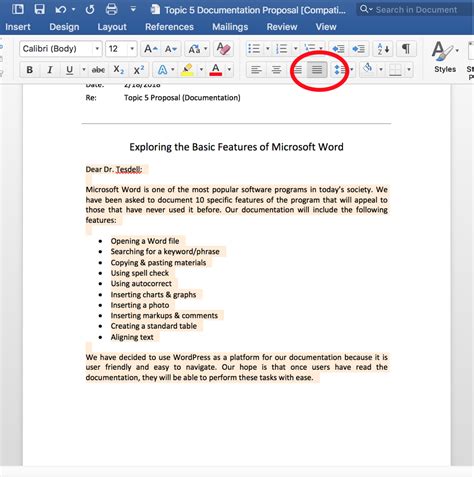The width and height of the screenshot is (474, 477).
Task: Open the highlight color dropdown arrow
Action: (x=201, y=70)
